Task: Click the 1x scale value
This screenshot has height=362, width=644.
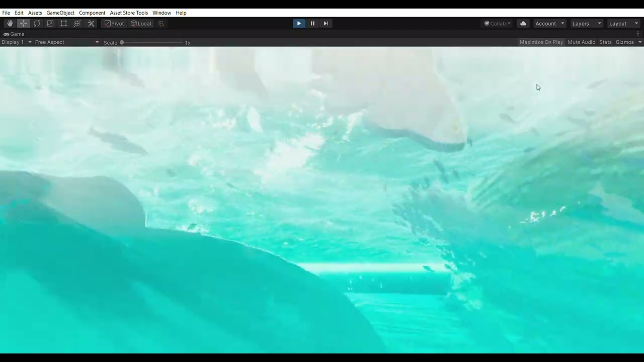Action: pyautogui.click(x=188, y=43)
